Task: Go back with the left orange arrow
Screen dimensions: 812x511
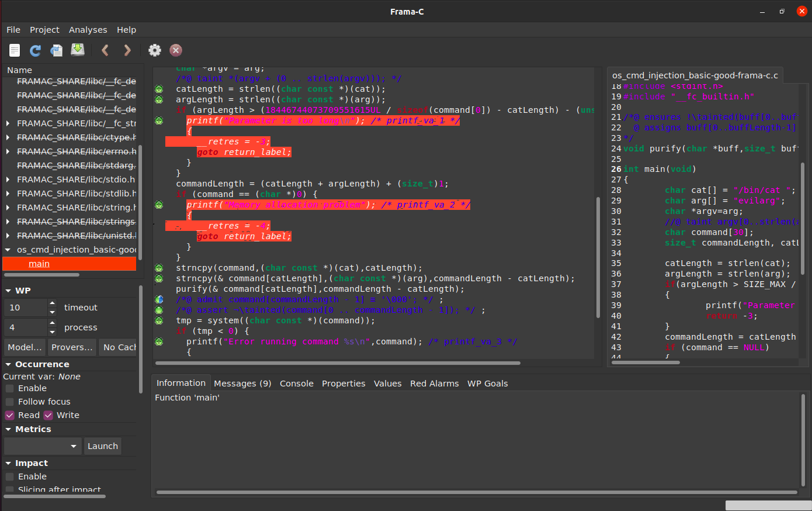Action: (105, 50)
